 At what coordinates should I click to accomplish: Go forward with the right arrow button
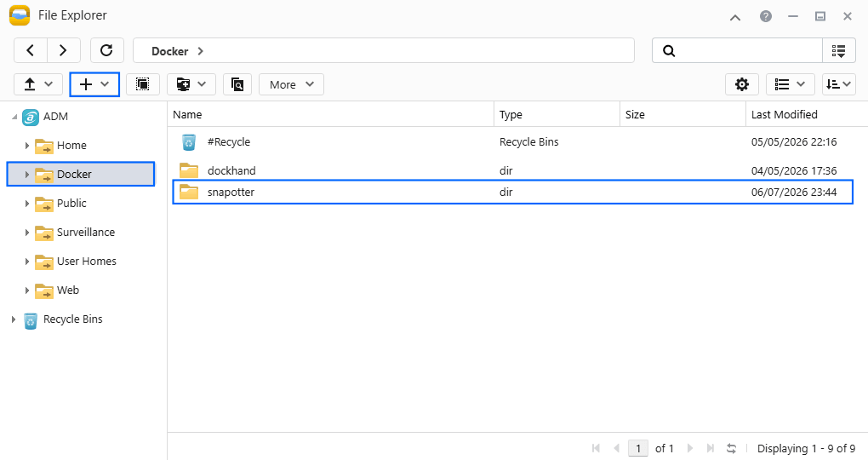click(64, 51)
